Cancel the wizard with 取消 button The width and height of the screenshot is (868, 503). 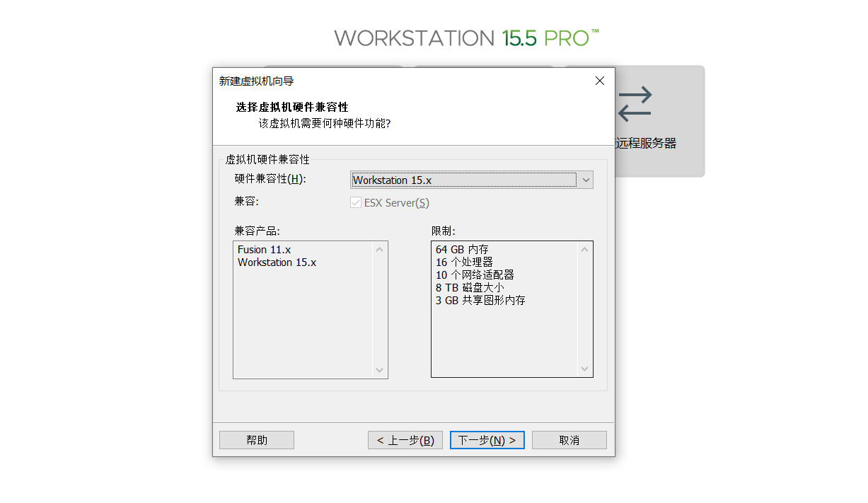pos(569,440)
